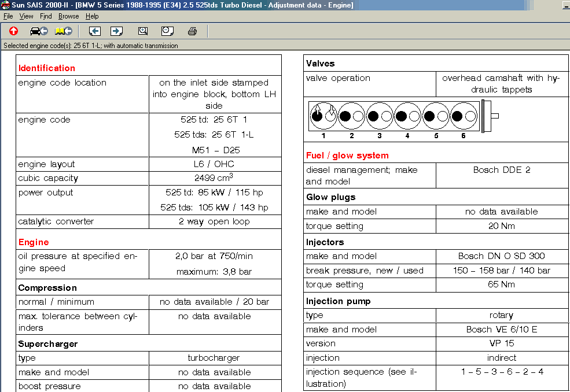Select the 'turbocharger' type value
The image size is (570, 392).
pos(214,358)
